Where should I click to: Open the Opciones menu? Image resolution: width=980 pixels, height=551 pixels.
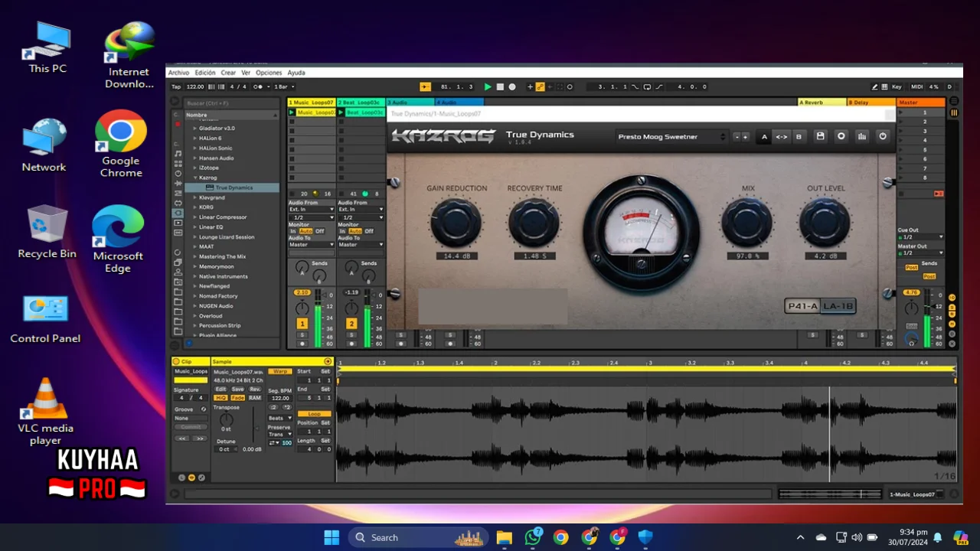point(269,73)
